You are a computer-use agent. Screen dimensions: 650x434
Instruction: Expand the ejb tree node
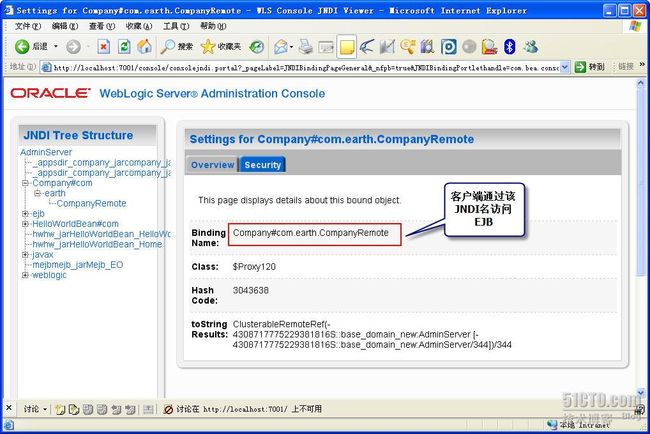[x=25, y=213]
